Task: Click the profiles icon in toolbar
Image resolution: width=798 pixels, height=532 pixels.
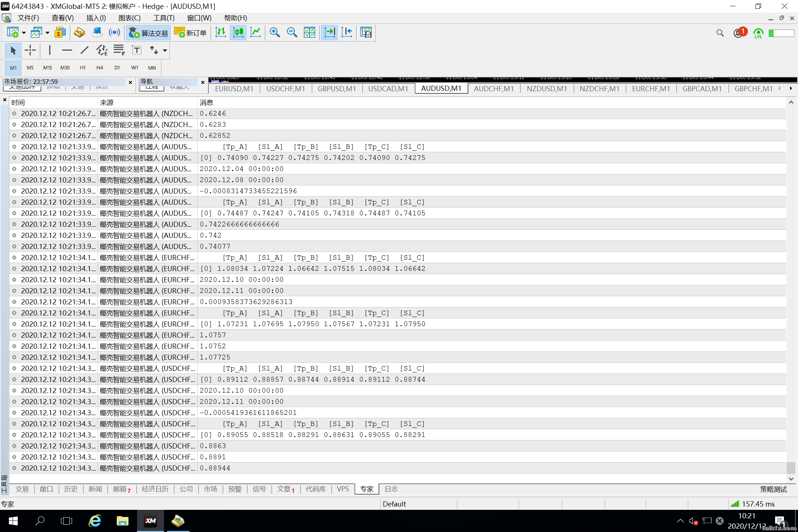Action: click(x=37, y=33)
